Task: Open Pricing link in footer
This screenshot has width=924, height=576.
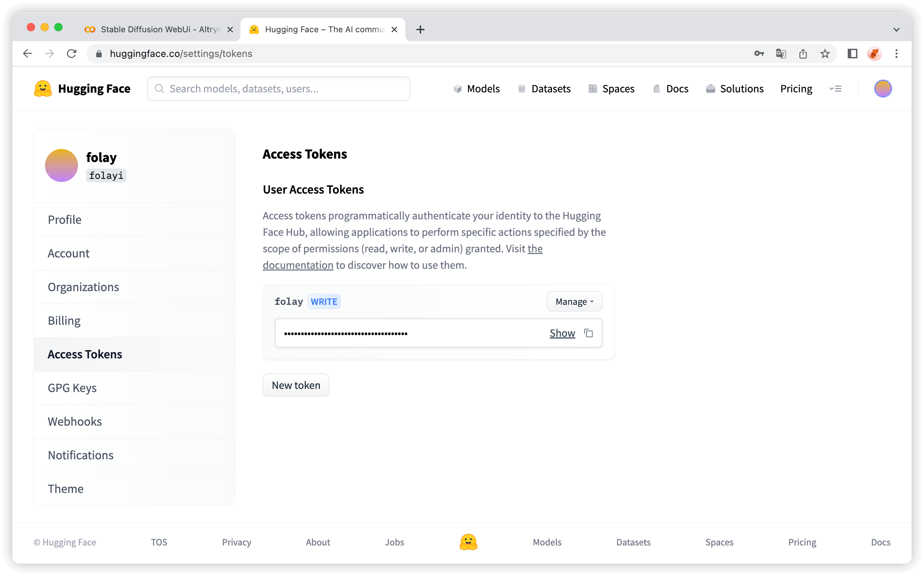Action: [x=802, y=542]
